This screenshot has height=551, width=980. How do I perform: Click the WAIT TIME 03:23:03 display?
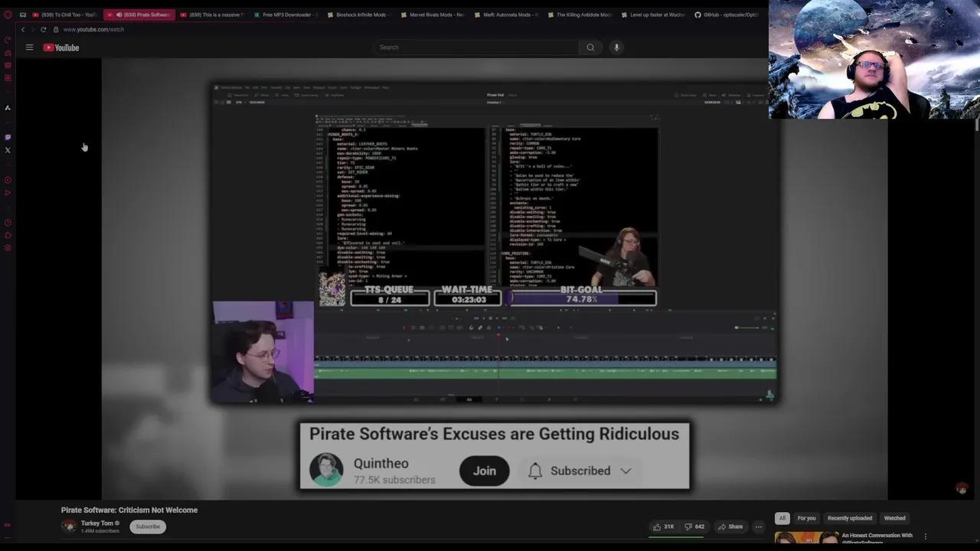click(x=468, y=295)
